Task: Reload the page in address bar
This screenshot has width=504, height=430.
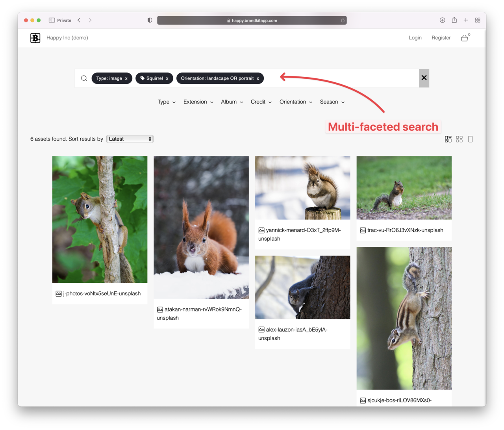Action: (x=343, y=20)
